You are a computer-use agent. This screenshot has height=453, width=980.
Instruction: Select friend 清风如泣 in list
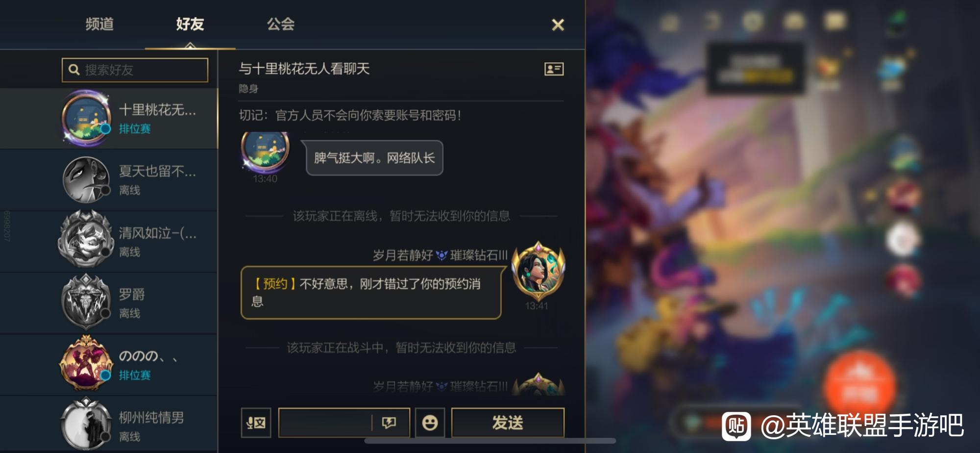(x=109, y=242)
